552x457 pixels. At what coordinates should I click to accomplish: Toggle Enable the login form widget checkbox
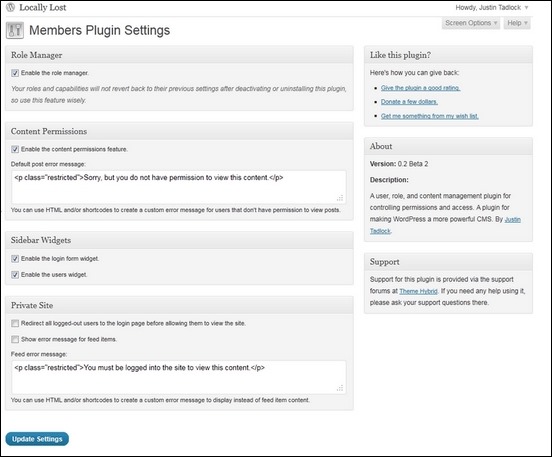point(15,259)
